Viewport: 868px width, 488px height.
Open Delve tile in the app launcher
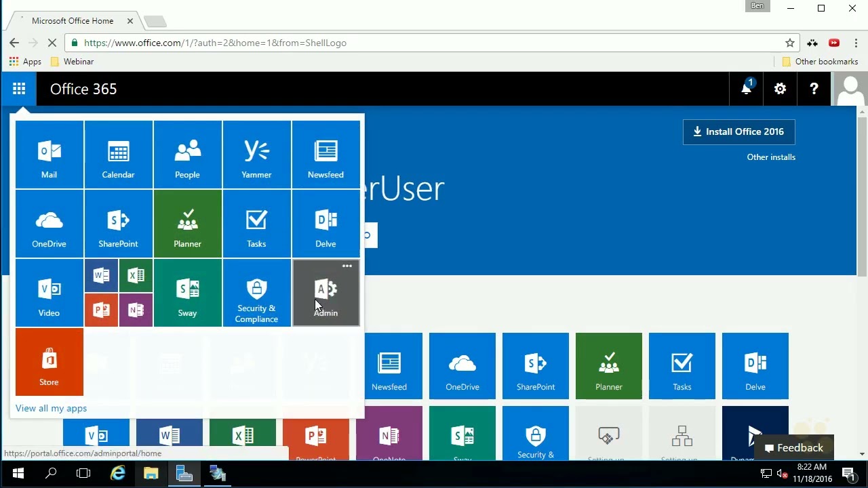(x=326, y=224)
